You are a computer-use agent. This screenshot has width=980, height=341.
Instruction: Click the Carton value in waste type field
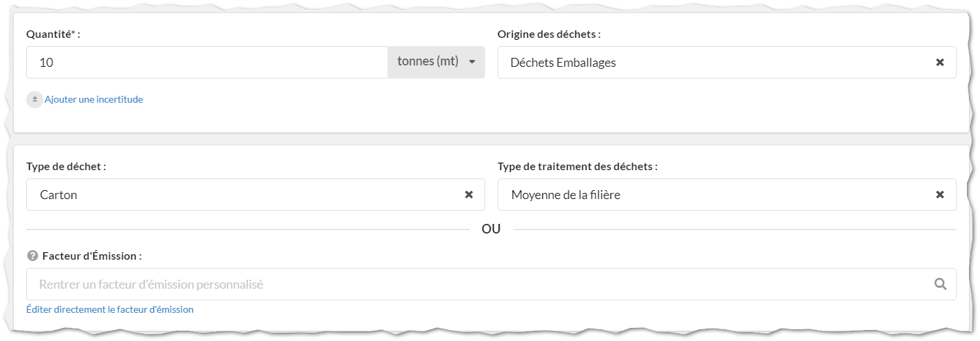[58, 195]
